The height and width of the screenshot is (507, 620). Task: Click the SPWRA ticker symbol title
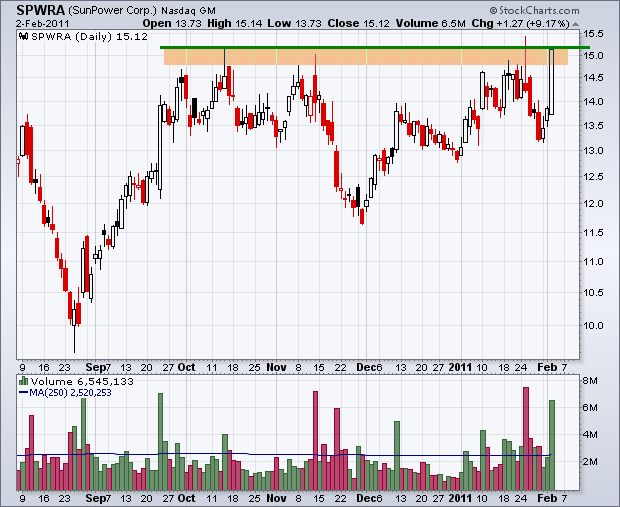[x=40, y=9]
